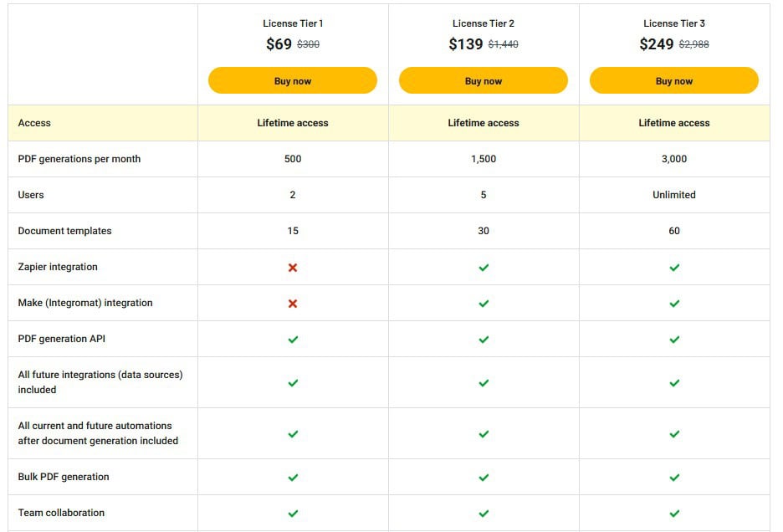Click Buy now under License Tier 1
Image resolution: width=783 pixels, height=532 pixels.
coord(292,80)
